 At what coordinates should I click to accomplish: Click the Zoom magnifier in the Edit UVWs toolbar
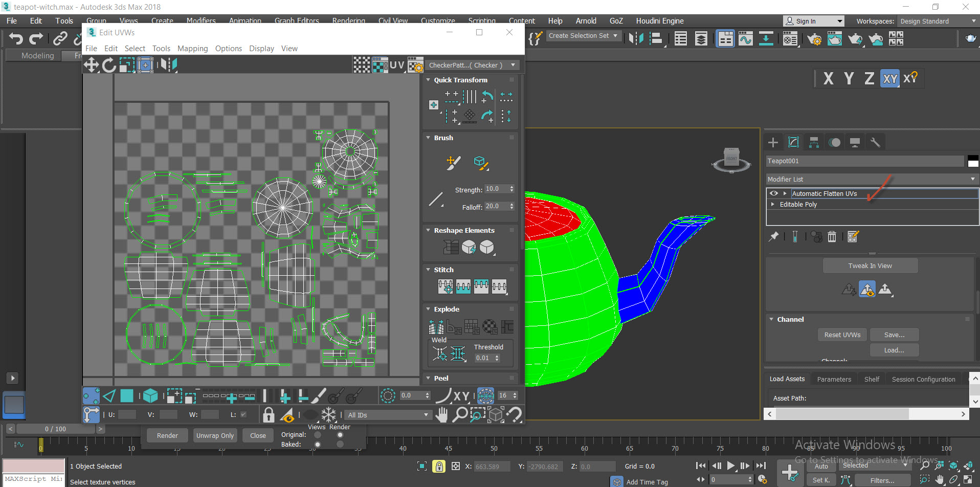coord(460,414)
